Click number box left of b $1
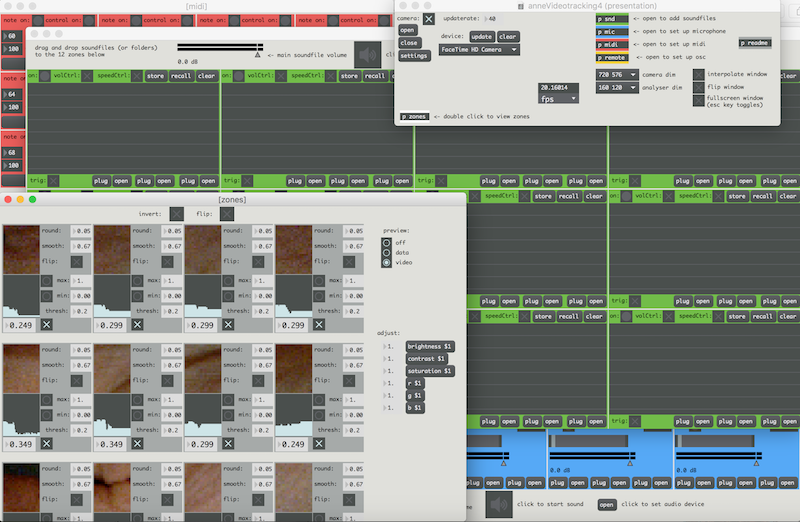 click(390, 408)
